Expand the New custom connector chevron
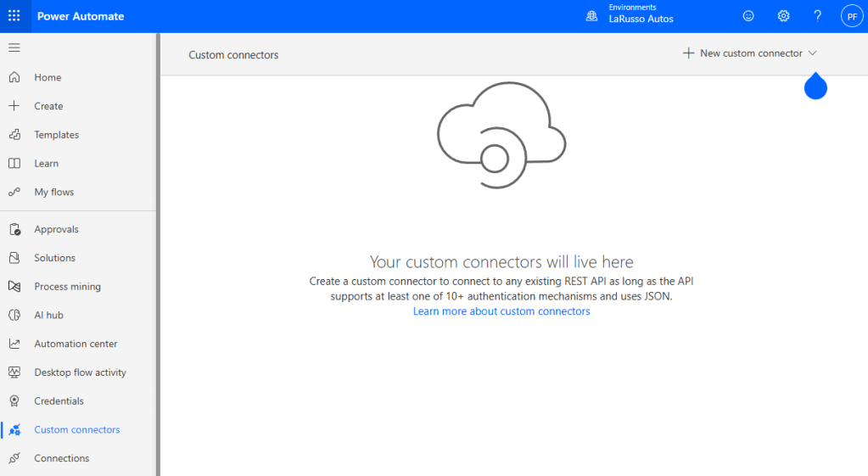This screenshot has height=476, width=868. (x=812, y=53)
